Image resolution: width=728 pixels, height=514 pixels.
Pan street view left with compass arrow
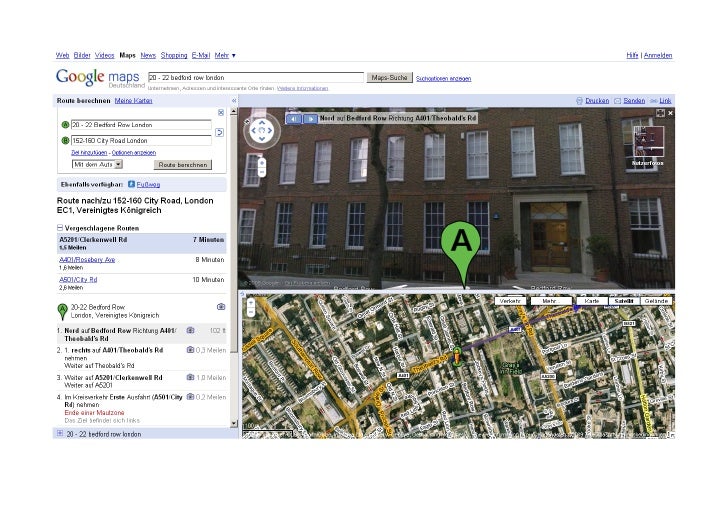[x=254, y=130]
